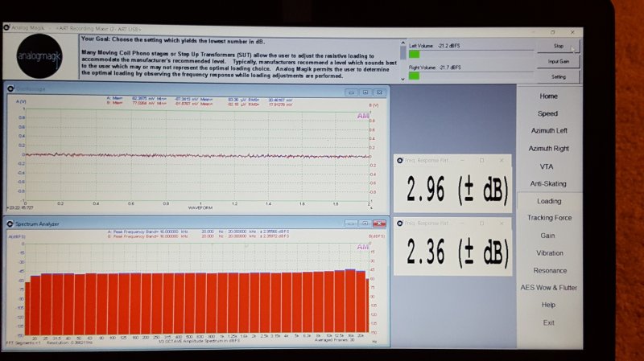
Task: Open the VTA test
Action: coord(547,166)
